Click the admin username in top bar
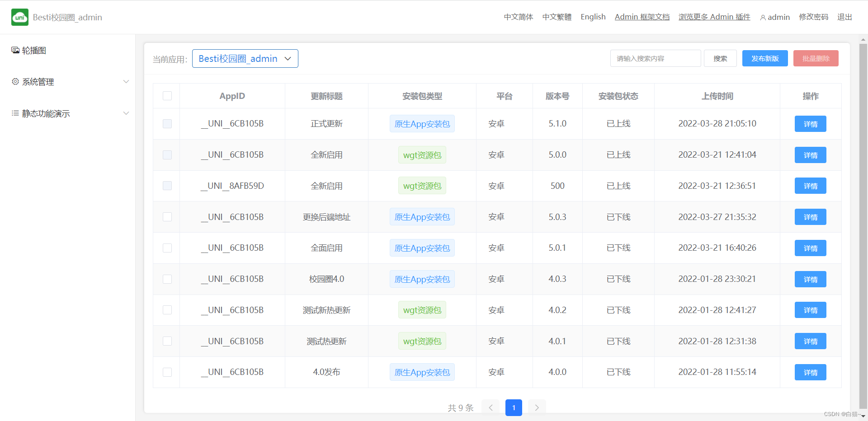 tap(778, 17)
